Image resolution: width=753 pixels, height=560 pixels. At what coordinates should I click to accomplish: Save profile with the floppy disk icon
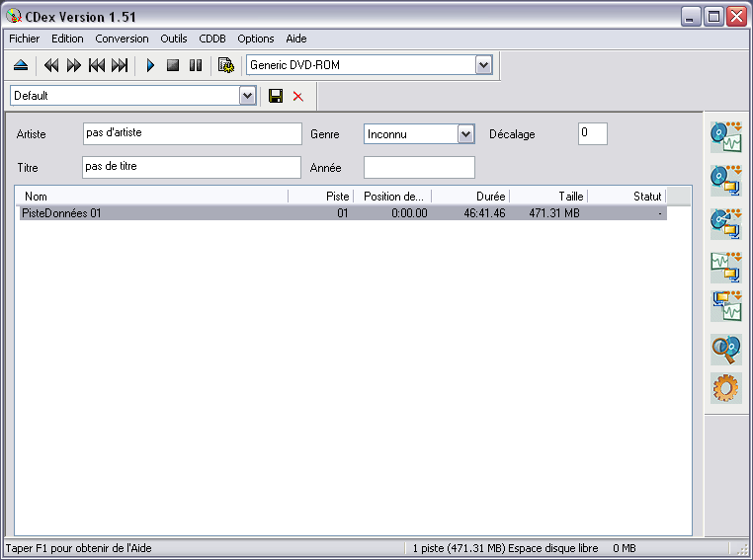pyautogui.click(x=276, y=96)
